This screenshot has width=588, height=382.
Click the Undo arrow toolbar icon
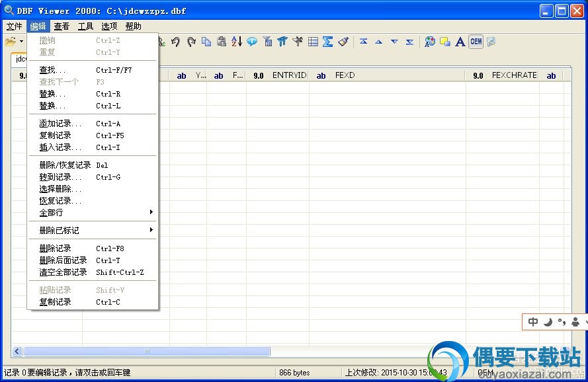click(175, 42)
